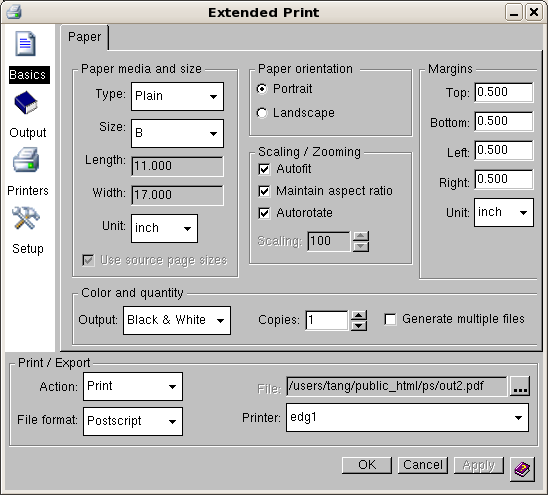Expand the paper Size dropdown

[x=177, y=134]
